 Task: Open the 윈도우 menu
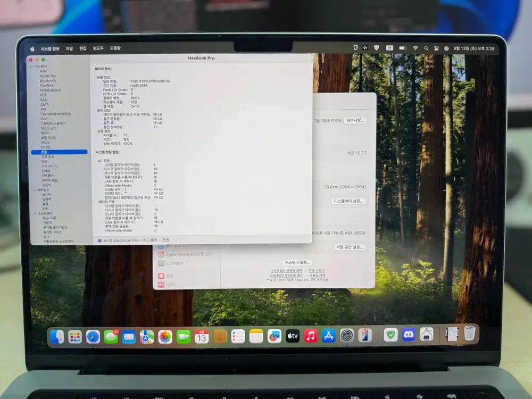[98, 48]
